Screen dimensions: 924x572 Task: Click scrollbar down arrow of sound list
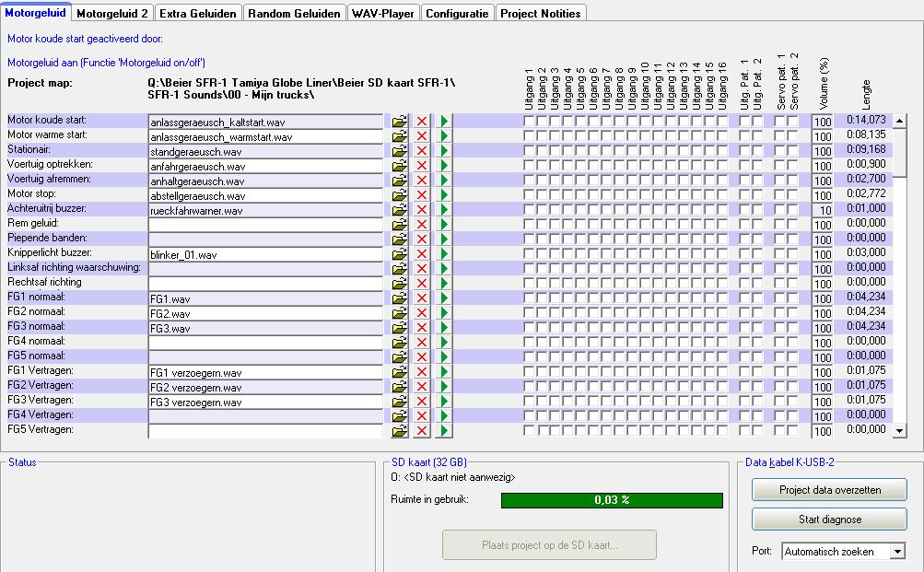(899, 431)
